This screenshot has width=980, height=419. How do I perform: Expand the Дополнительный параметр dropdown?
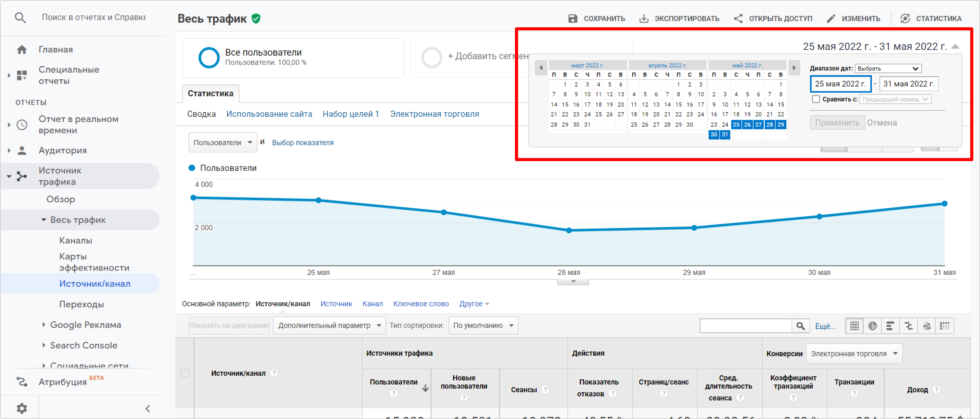pyautogui.click(x=329, y=326)
